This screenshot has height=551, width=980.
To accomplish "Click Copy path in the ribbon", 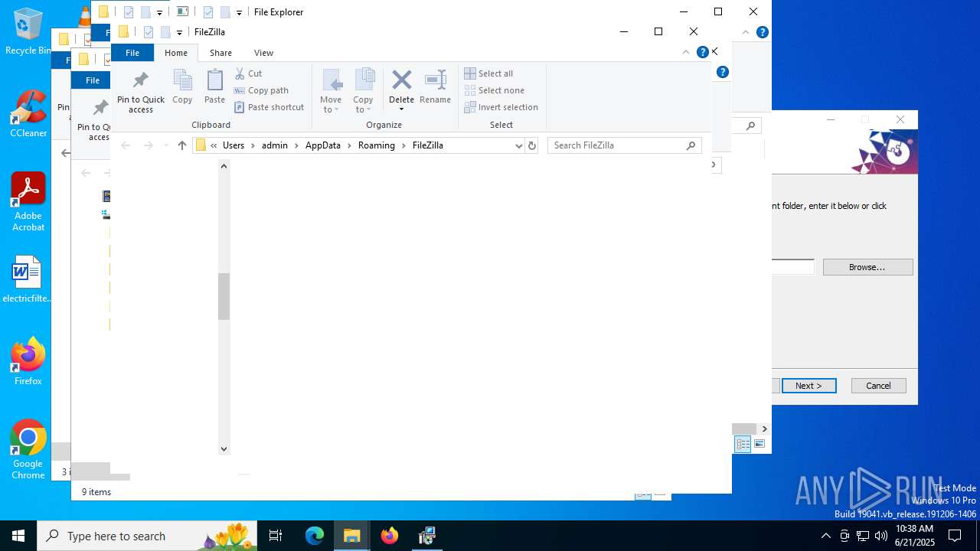I will click(261, 90).
